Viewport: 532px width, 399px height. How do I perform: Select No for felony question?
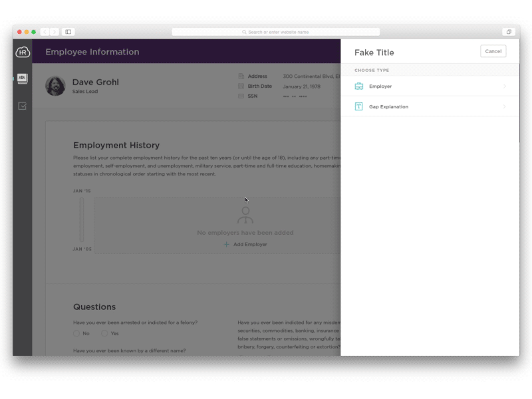pos(76,333)
